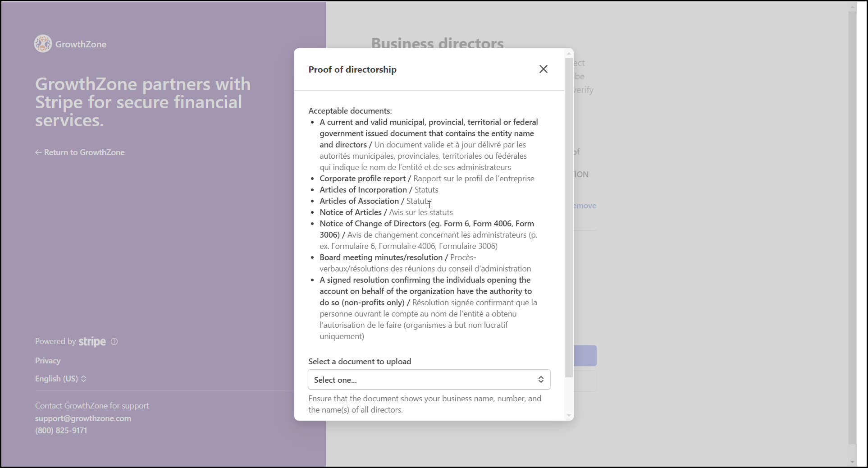Click the Stripe logo
The height and width of the screenshot is (468, 868).
pos(92,342)
